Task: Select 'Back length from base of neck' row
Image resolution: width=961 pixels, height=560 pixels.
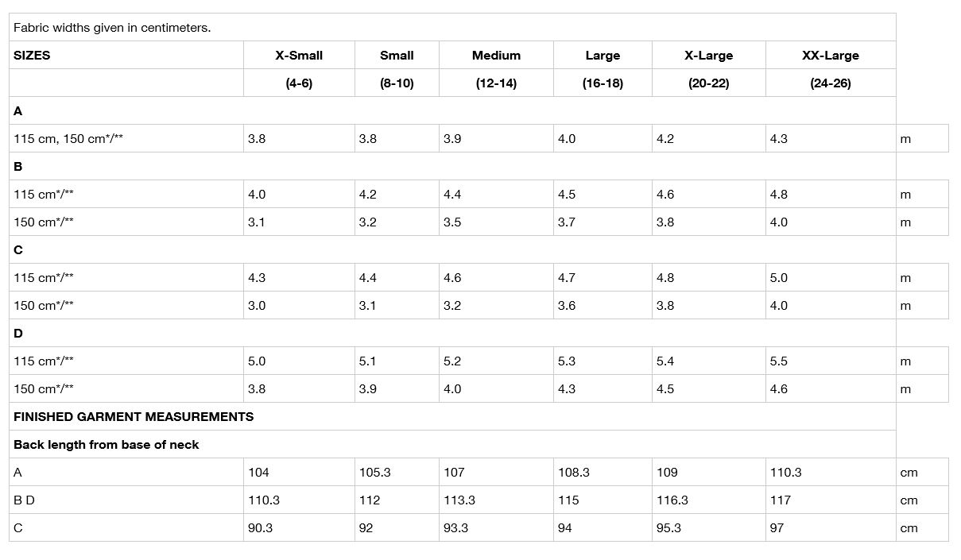Action: point(106,445)
